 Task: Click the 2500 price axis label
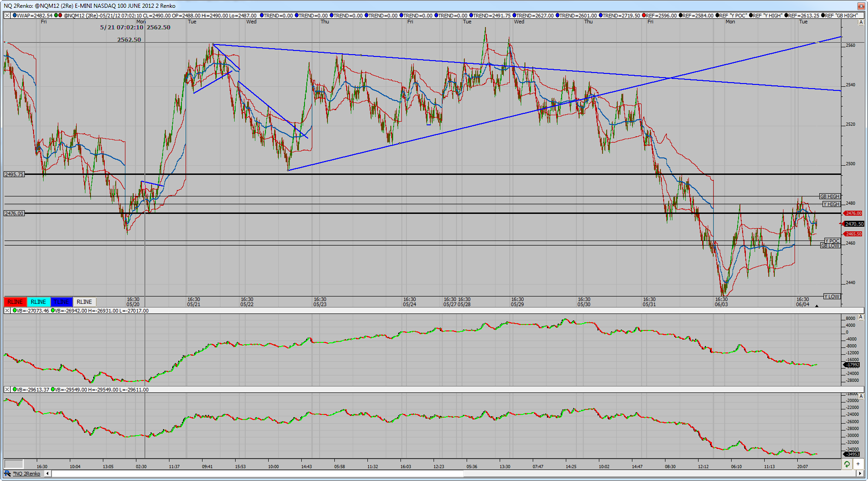851,164
